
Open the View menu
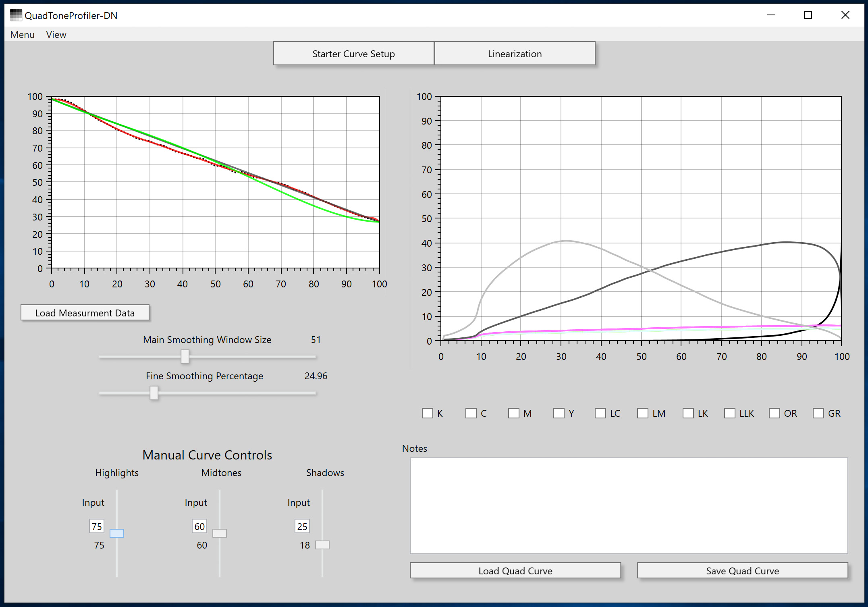click(x=56, y=35)
